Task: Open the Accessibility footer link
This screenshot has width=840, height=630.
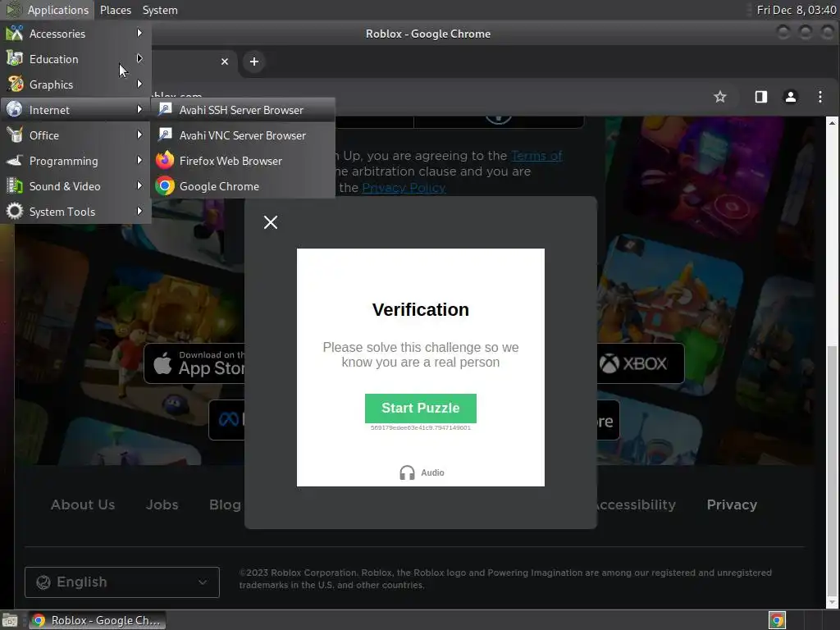Action: (637, 504)
